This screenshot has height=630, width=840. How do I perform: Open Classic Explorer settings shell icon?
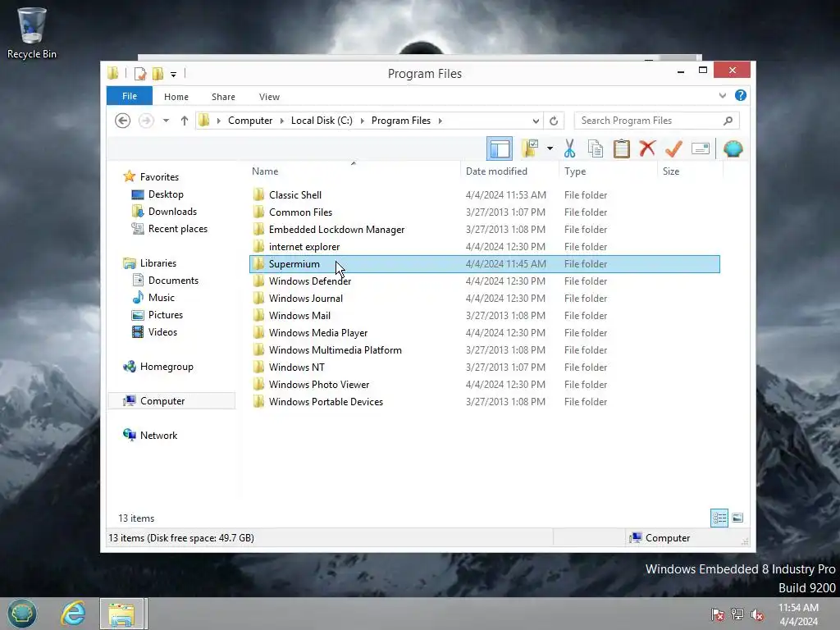click(x=733, y=148)
